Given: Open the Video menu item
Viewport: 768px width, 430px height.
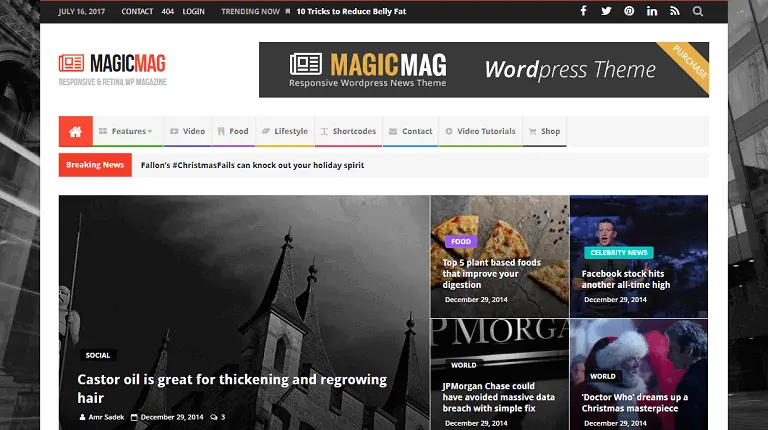Looking at the screenshot, I should coord(188,131).
